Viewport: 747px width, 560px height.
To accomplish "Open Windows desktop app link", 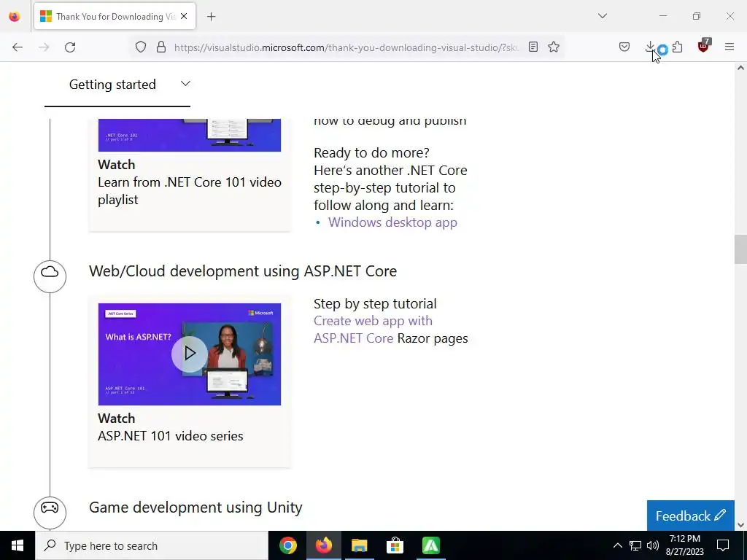I will point(392,222).
